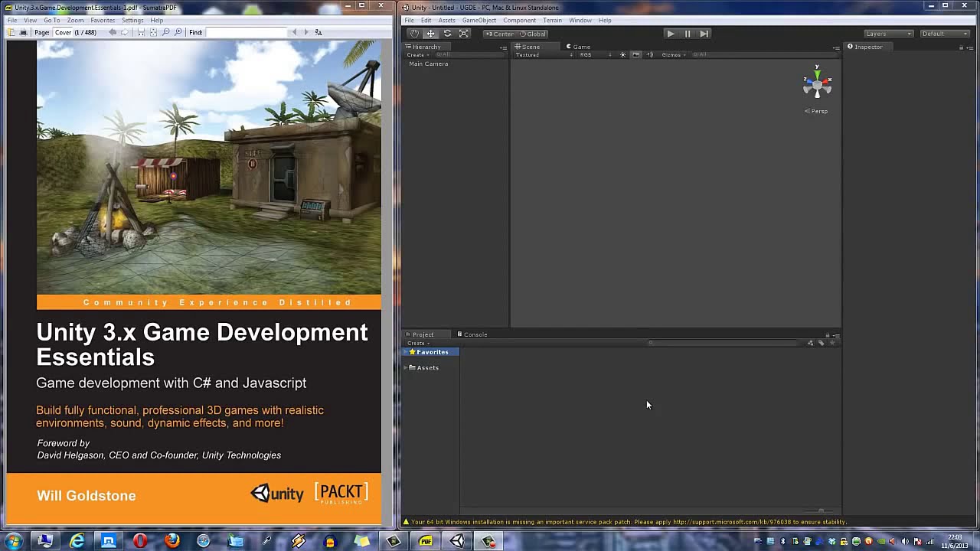Click the page number field in SumatraPDF
The image size is (980, 551).
[63, 32]
